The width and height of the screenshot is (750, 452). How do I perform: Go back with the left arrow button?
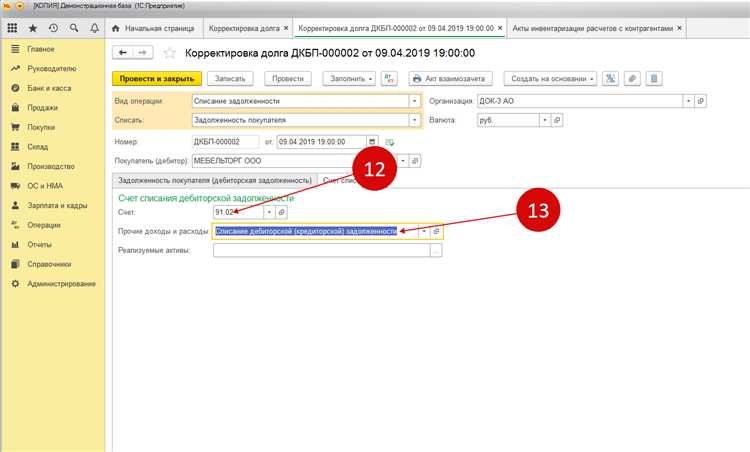pyautogui.click(x=122, y=53)
